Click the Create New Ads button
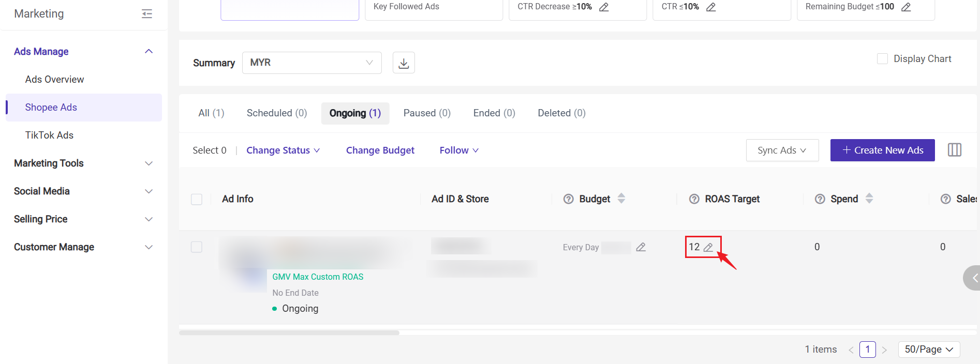 (882, 150)
